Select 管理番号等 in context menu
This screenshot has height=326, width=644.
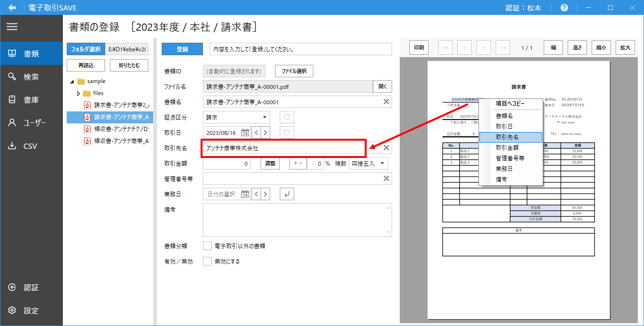[510, 158]
